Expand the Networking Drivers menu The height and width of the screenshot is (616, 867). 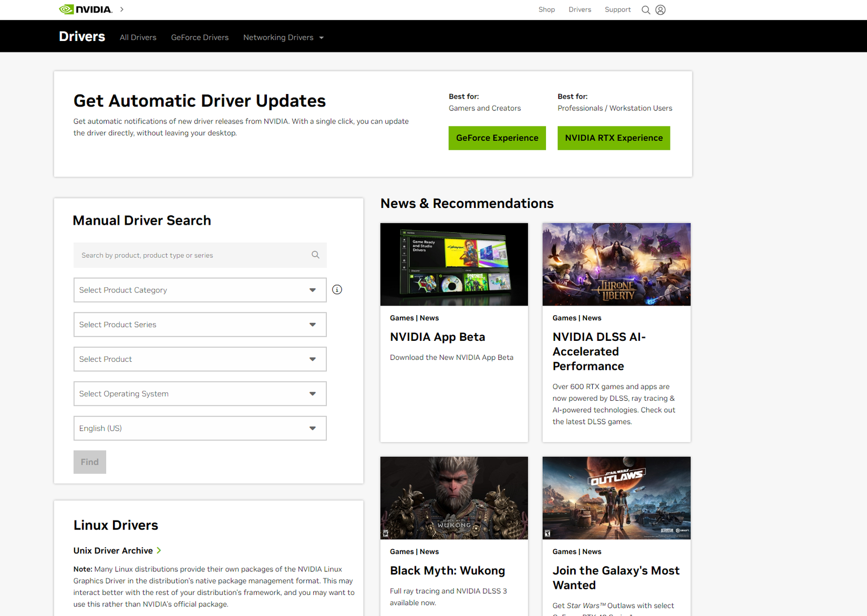283,37
